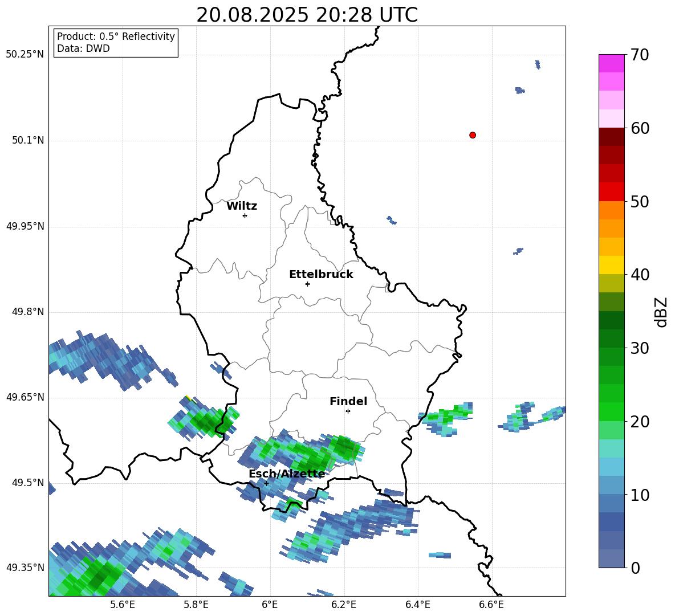
Task: Click the 49.5°N latitude label
Action: tap(28, 482)
